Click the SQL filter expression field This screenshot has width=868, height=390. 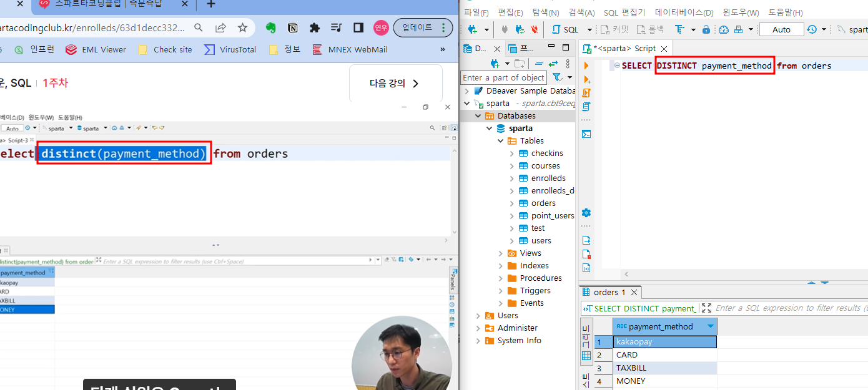[791, 308]
